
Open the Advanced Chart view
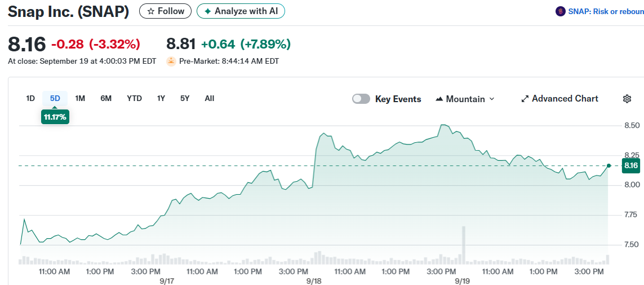560,99
